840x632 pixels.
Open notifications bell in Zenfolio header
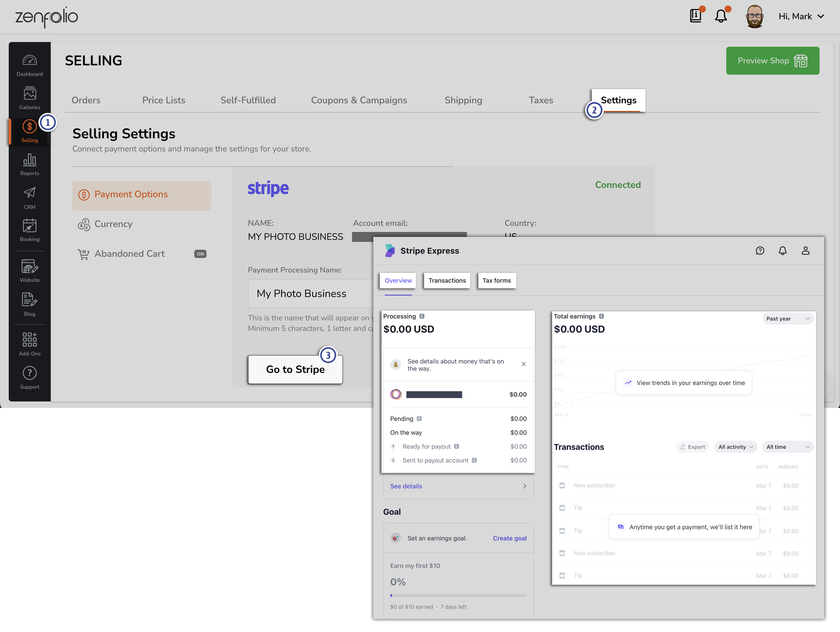[x=721, y=16]
